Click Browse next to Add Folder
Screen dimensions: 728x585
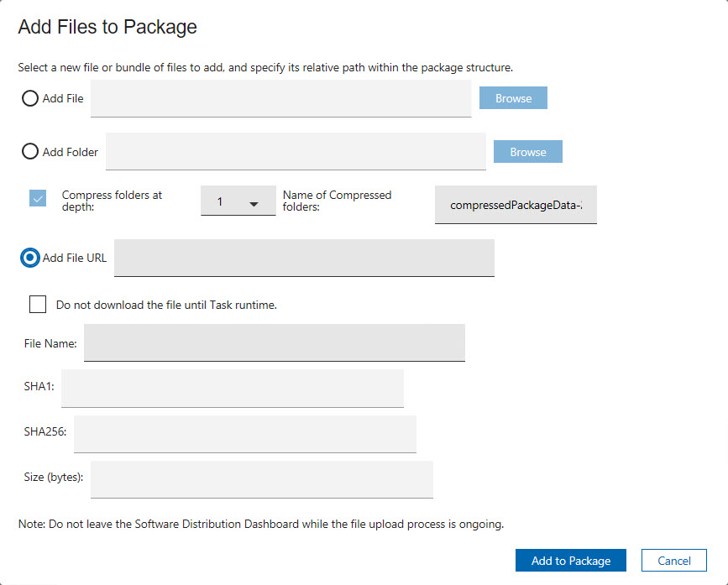(527, 151)
